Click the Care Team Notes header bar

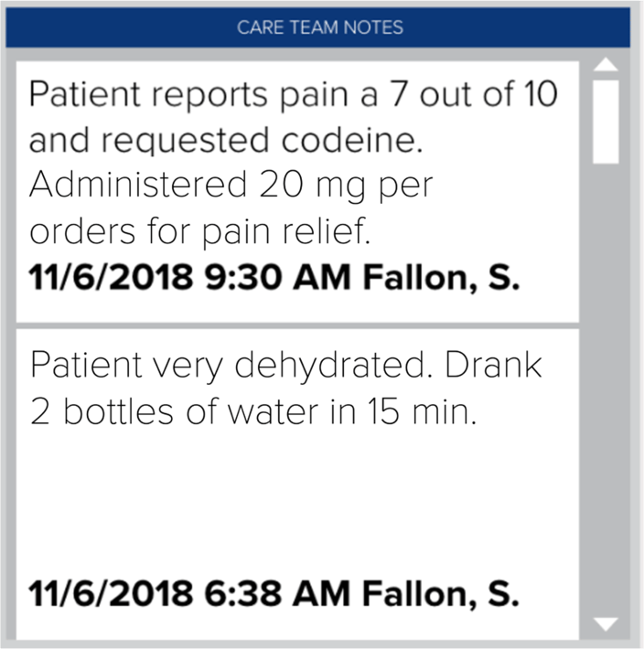[319, 27]
